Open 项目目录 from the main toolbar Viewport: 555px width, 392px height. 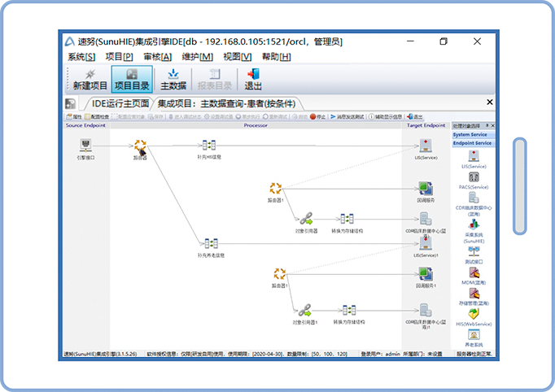(x=130, y=79)
